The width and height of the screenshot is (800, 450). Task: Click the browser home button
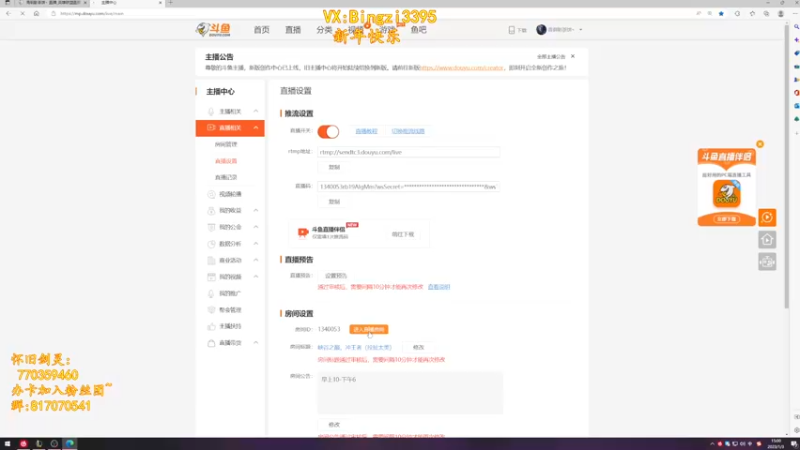click(36, 13)
